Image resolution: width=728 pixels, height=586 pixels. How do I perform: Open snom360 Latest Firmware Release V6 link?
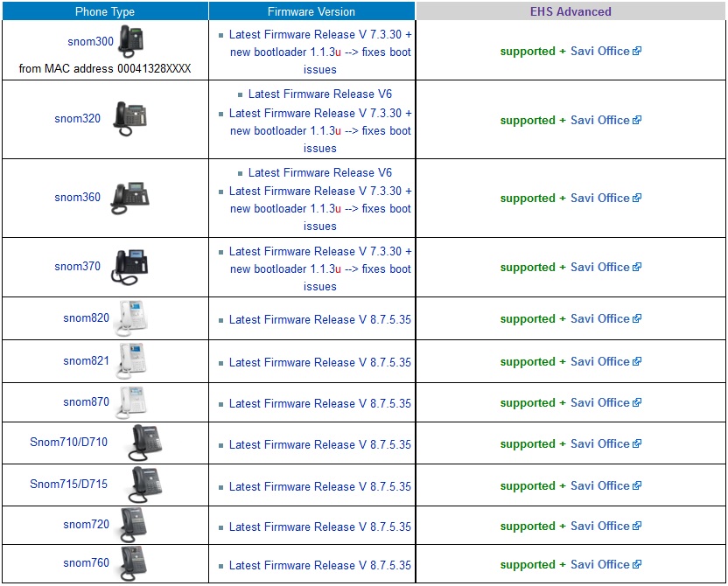(x=320, y=172)
